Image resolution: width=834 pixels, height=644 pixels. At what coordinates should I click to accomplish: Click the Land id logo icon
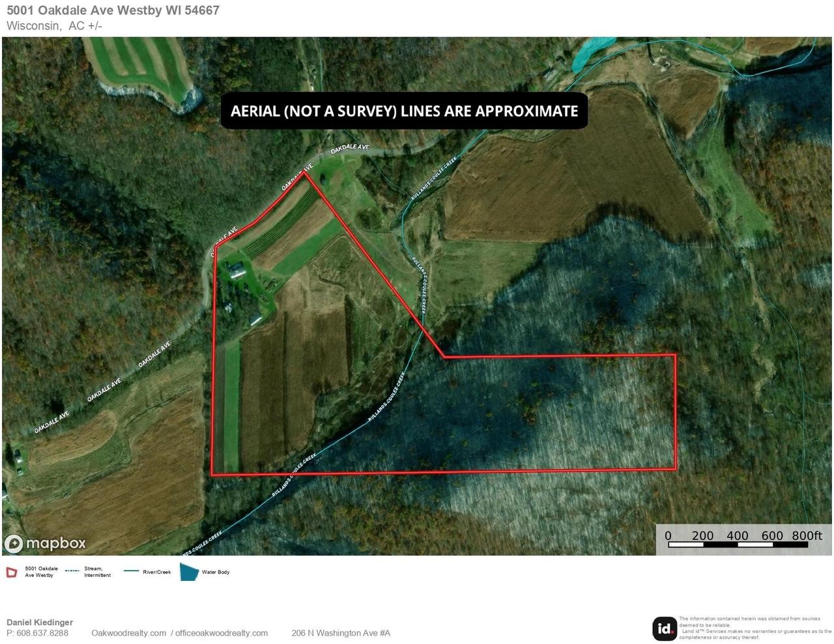coord(665,628)
